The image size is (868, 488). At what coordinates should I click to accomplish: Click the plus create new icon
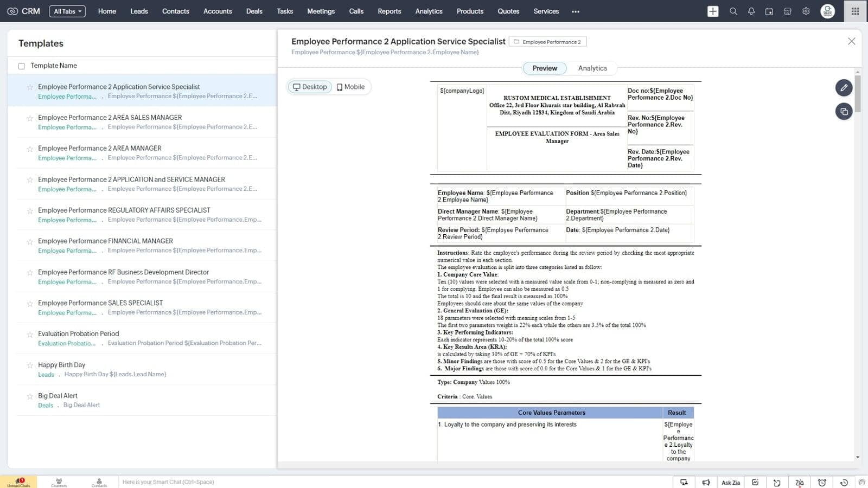[713, 11]
